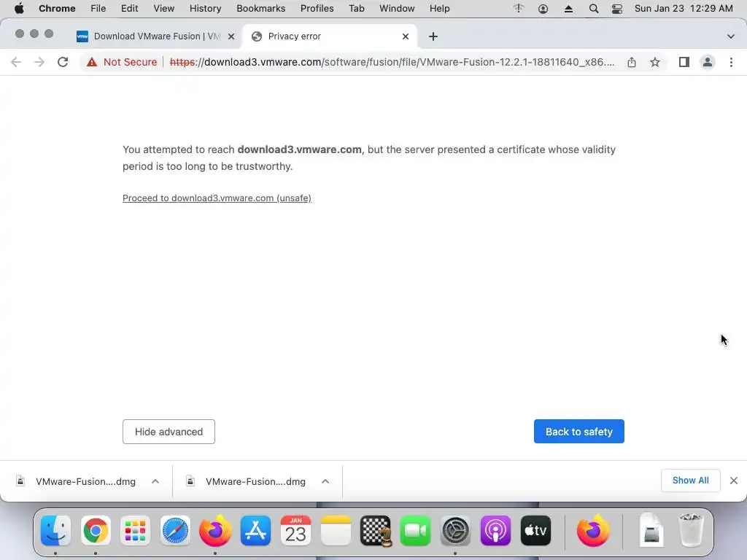Screen dimensions: 747x560
Task: Open Finder from the Dock
Action: point(55,531)
